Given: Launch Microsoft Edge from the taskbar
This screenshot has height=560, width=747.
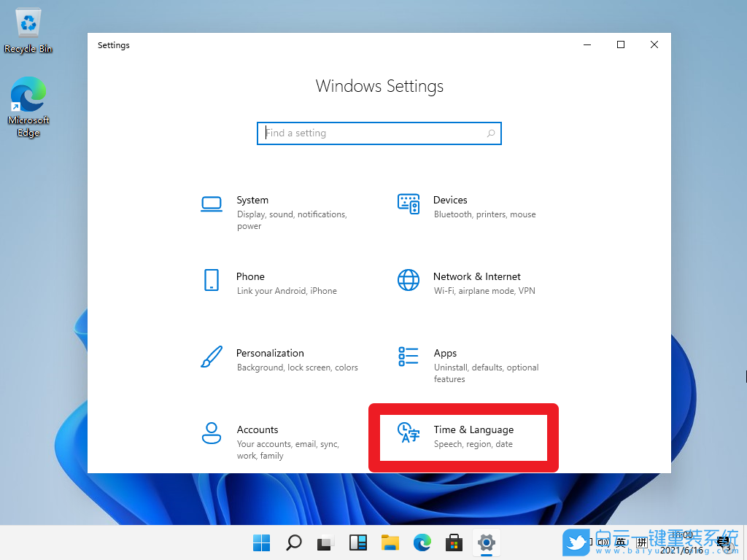Looking at the screenshot, I should point(422,543).
